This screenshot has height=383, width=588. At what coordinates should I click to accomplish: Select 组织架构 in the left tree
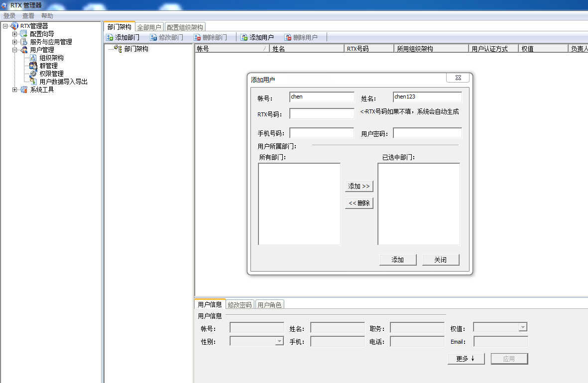coord(52,58)
